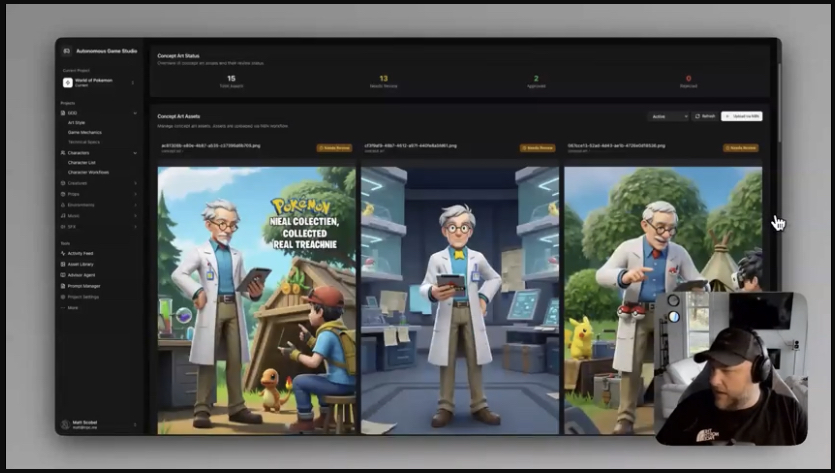Open the Active filter dropdown
The width and height of the screenshot is (835, 473).
coord(667,117)
